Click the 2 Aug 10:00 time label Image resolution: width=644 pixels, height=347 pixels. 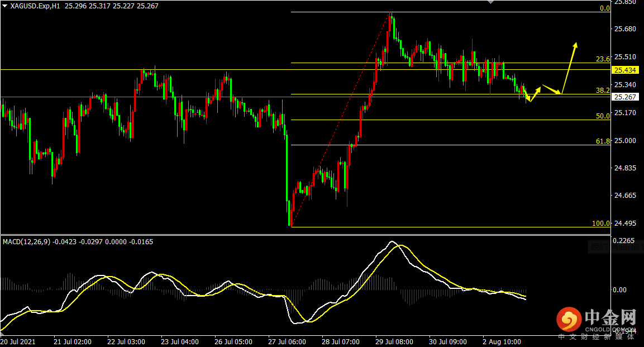pyautogui.click(x=502, y=341)
